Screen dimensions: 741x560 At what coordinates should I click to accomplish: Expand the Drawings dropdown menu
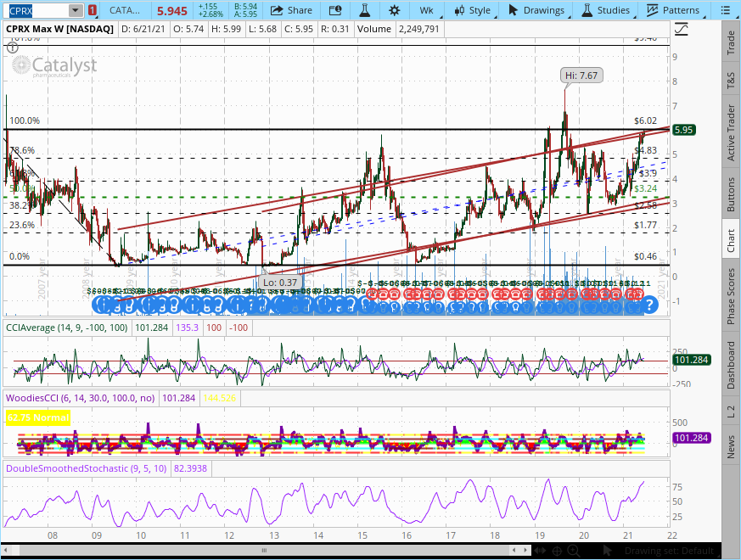(x=536, y=10)
